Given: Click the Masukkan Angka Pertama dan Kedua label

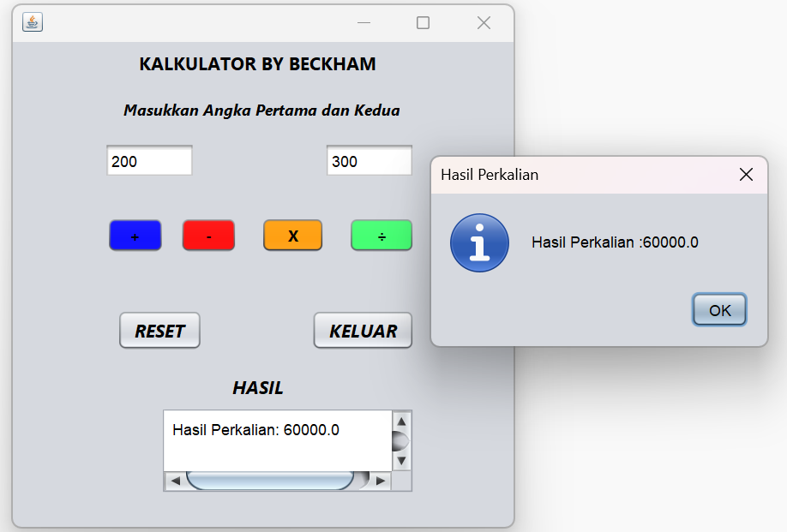Looking at the screenshot, I should click(x=261, y=111).
